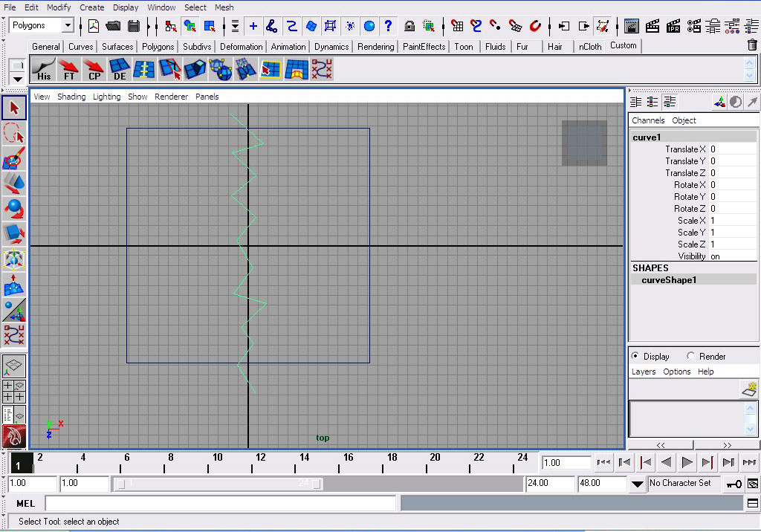This screenshot has width=761, height=532.
Task: Open the Render Settings icon
Action: (x=694, y=26)
